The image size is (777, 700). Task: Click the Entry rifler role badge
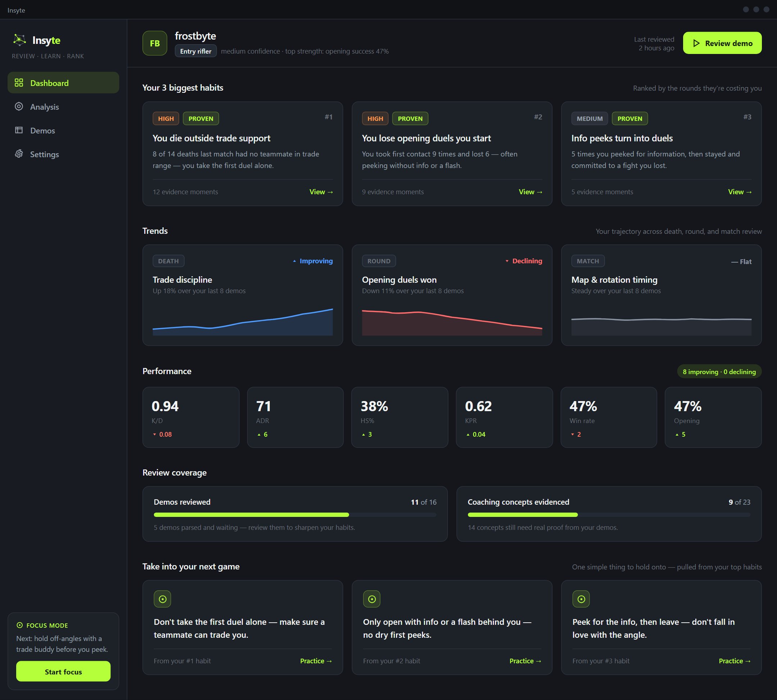[x=196, y=51]
